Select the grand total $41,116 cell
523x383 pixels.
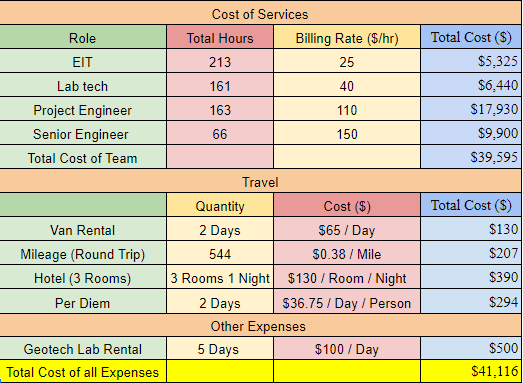click(x=471, y=371)
